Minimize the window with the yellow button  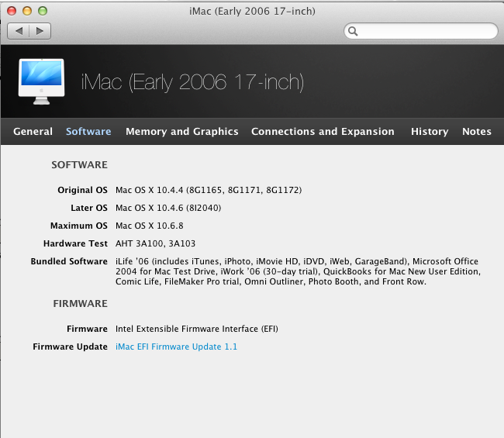27,11
